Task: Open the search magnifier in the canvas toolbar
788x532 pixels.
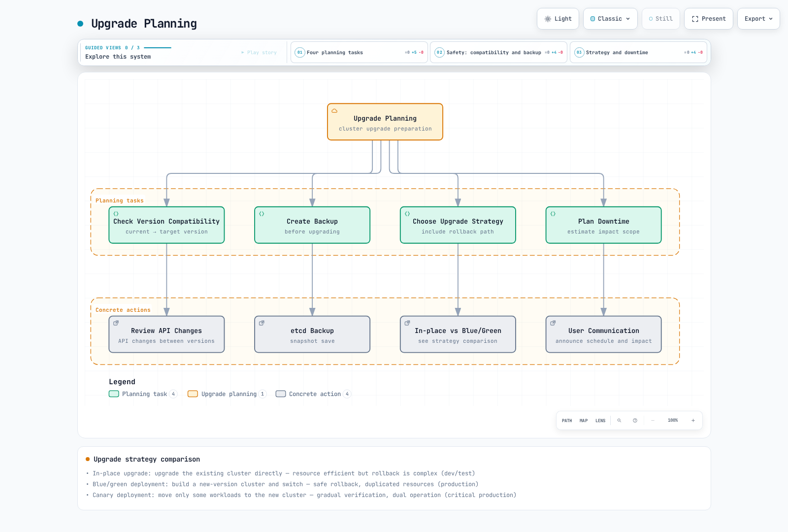Action: pyautogui.click(x=619, y=421)
